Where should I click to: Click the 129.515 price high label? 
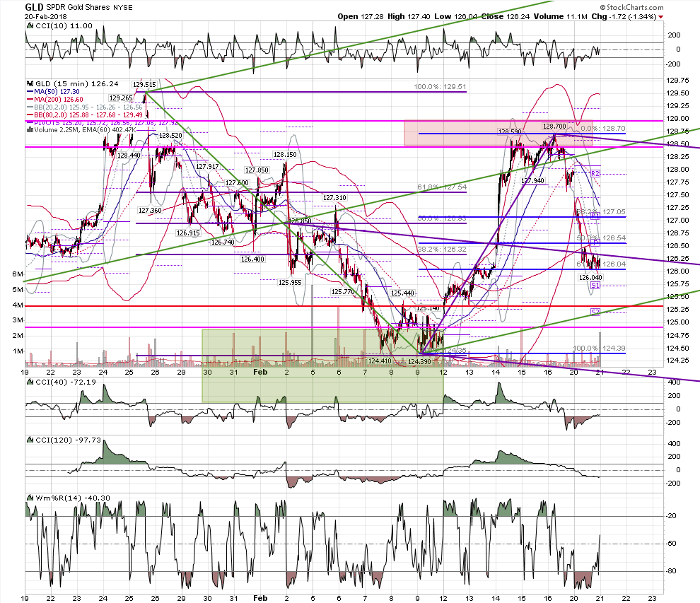(x=144, y=84)
